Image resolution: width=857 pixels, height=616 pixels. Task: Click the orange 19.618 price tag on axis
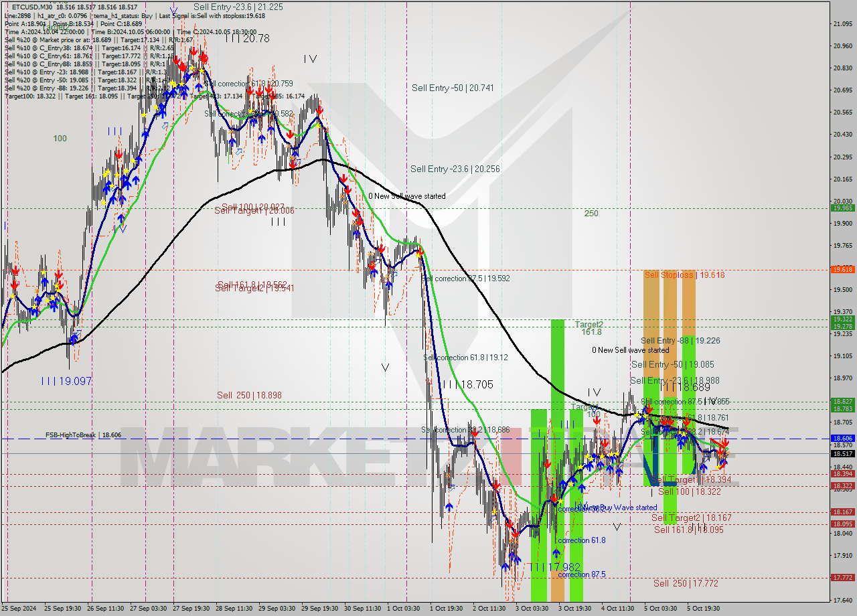[842, 269]
